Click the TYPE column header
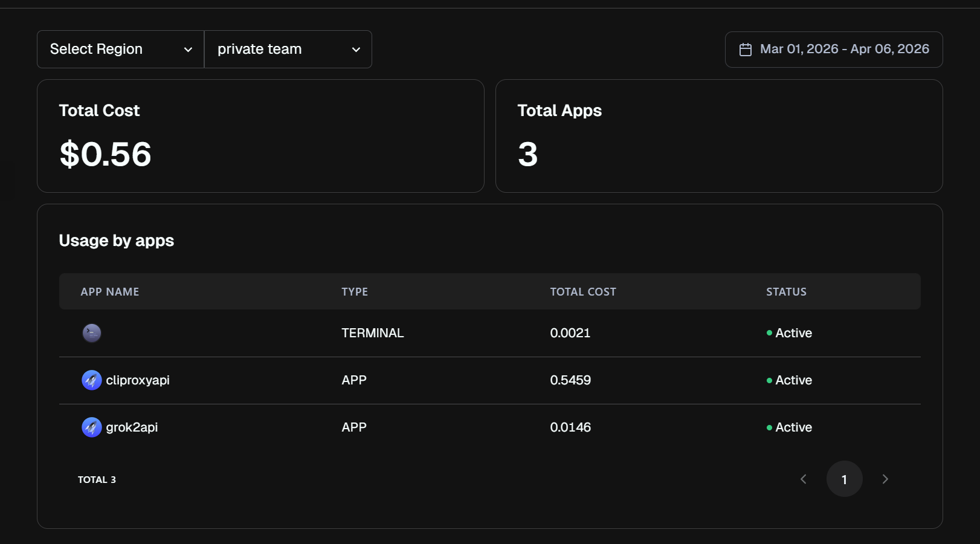Viewport: 980px width, 544px height. coord(355,292)
